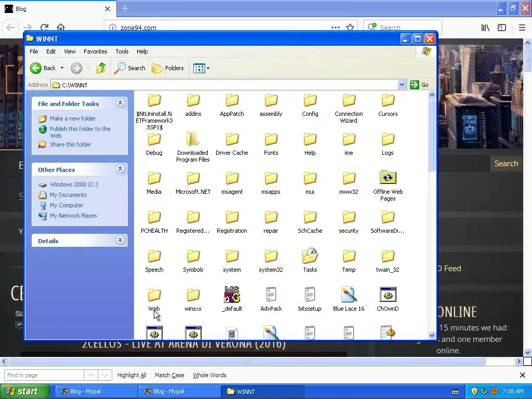Open the File menu
532x399 pixels.
coord(34,51)
